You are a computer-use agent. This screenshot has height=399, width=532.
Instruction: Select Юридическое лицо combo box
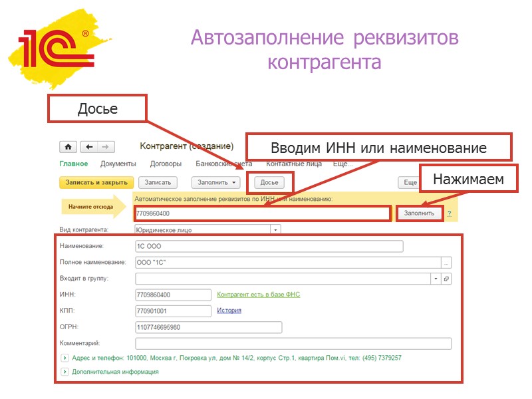tap(207, 229)
